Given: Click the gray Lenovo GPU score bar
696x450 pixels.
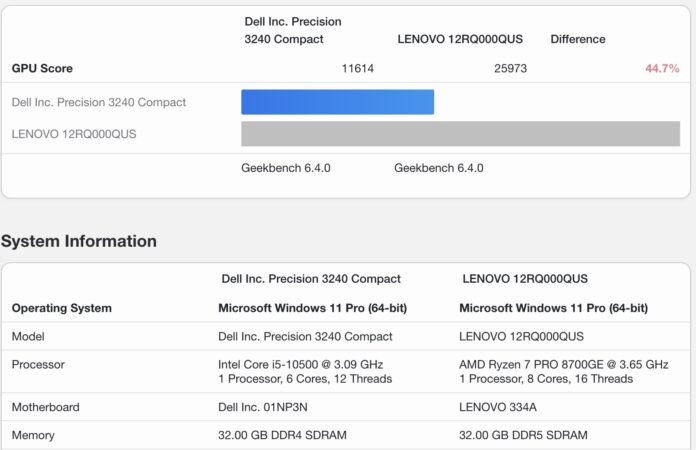Looking at the screenshot, I should tap(460, 134).
